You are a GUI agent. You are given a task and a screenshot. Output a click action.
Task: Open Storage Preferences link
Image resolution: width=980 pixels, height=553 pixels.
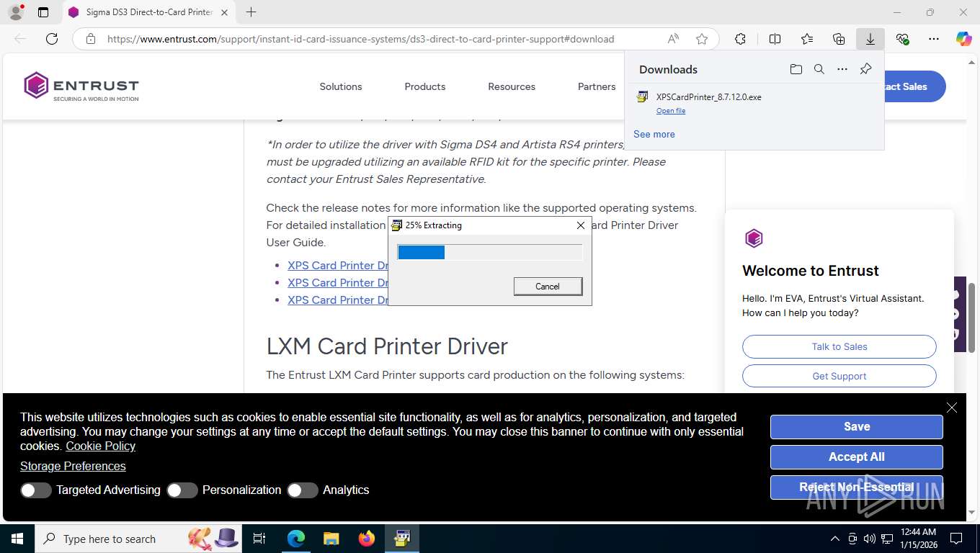[x=73, y=467]
